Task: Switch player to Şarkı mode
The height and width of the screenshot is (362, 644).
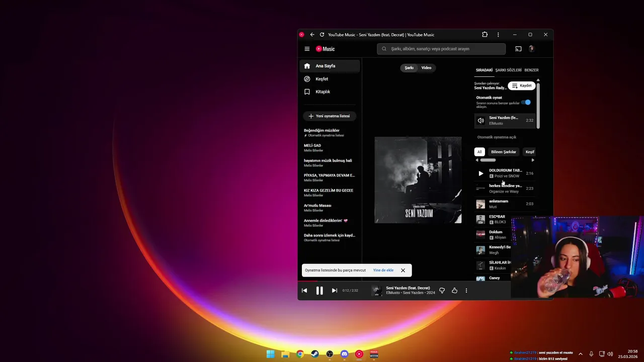Action: tap(409, 68)
